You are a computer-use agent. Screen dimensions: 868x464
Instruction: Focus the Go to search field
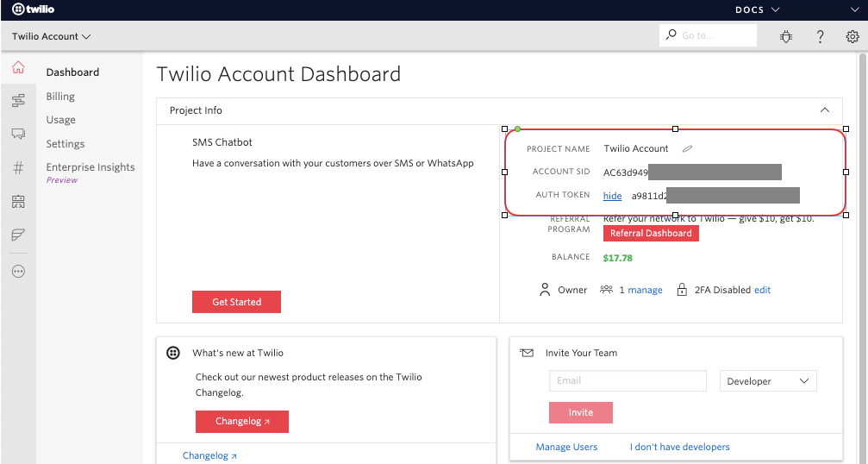coord(708,35)
